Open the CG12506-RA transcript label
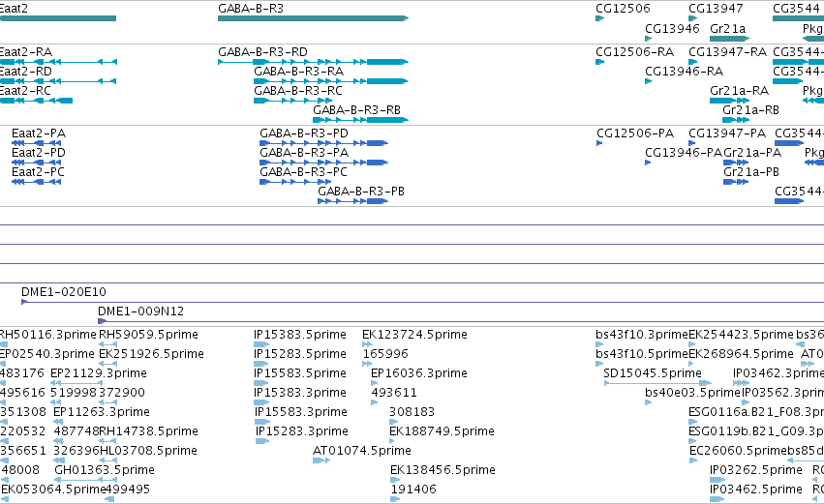This screenshot has height=504, width=824. [x=635, y=52]
